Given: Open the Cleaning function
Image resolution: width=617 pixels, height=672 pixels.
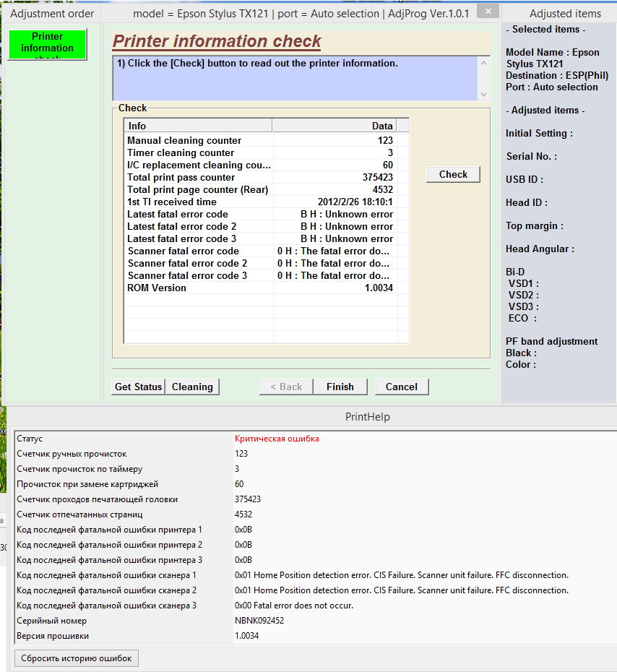Looking at the screenshot, I should coord(192,387).
